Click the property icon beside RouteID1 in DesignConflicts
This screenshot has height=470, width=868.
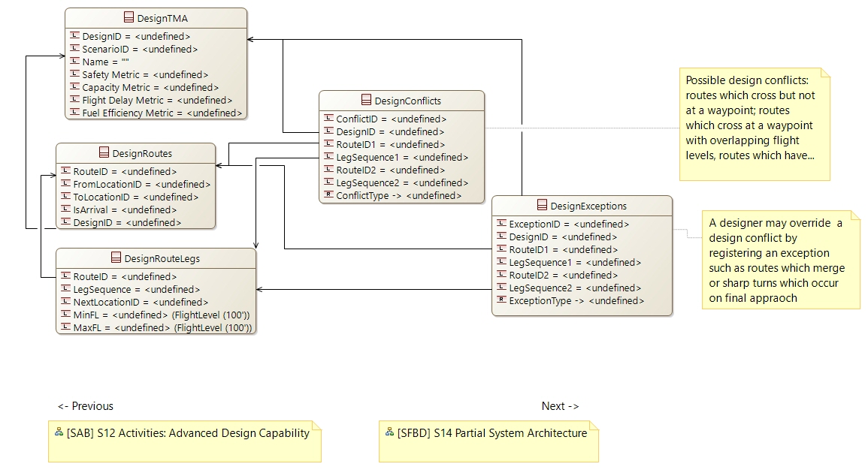[x=329, y=143]
